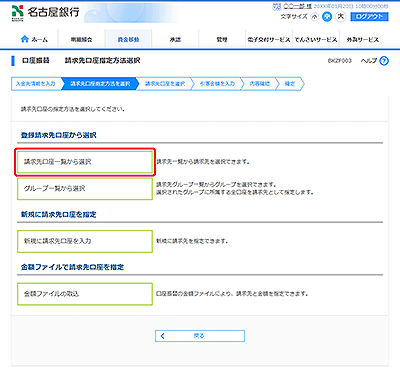Click the home icon in navigation
Viewport: 400px width, 381px height.
coord(25,39)
